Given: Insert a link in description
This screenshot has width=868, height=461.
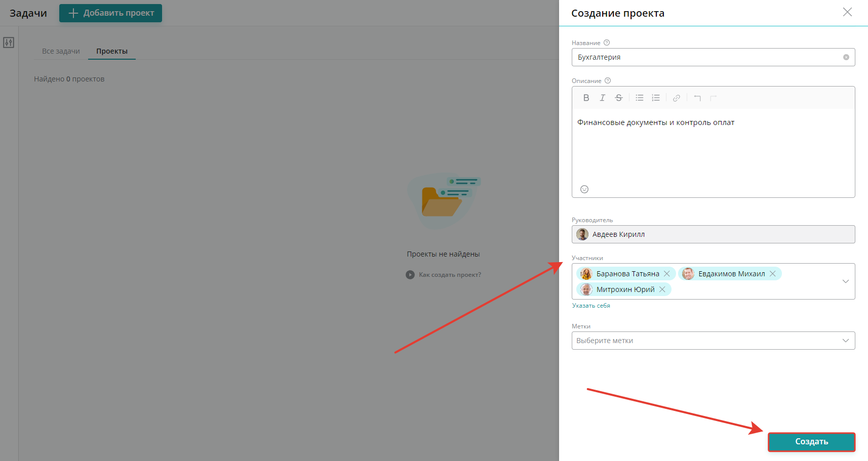Looking at the screenshot, I should click(677, 98).
